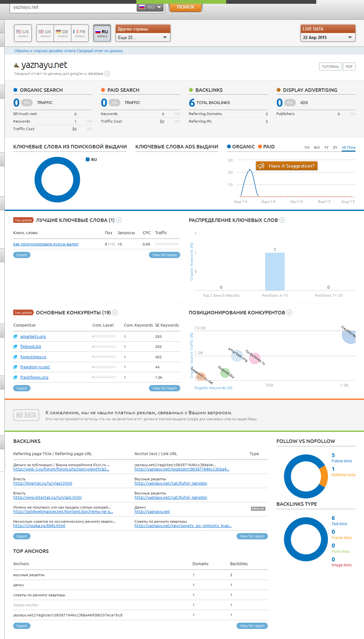Screen dimensions: 364x639
Task: Toggle the ORGANIC series in chart legend
Action: [x=241, y=147]
